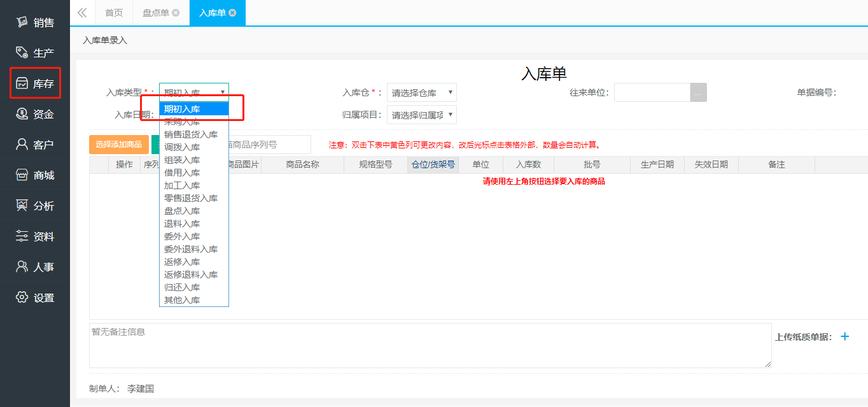Open the 设置 (Settings) sidebar module
868x407 pixels.
click(35, 298)
